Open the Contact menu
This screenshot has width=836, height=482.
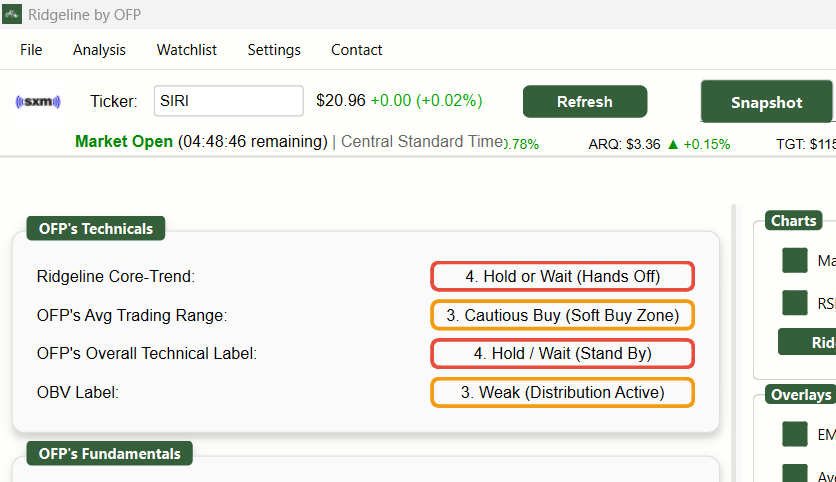point(357,50)
